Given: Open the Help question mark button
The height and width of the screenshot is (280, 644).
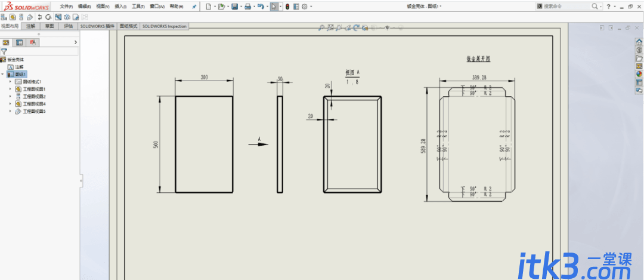Looking at the screenshot, I should (x=609, y=7).
